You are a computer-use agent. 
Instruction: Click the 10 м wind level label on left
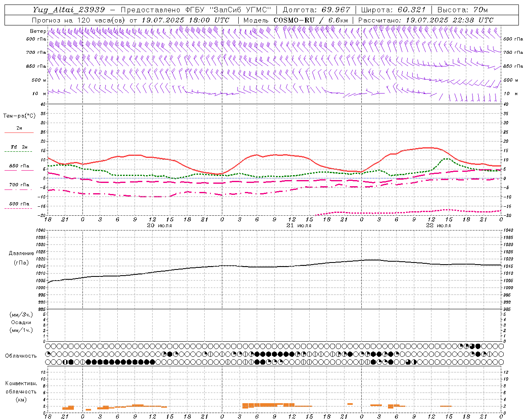tap(39, 94)
